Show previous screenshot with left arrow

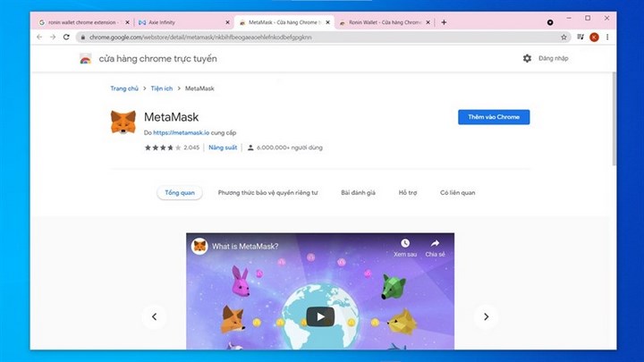(x=154, y=316)
